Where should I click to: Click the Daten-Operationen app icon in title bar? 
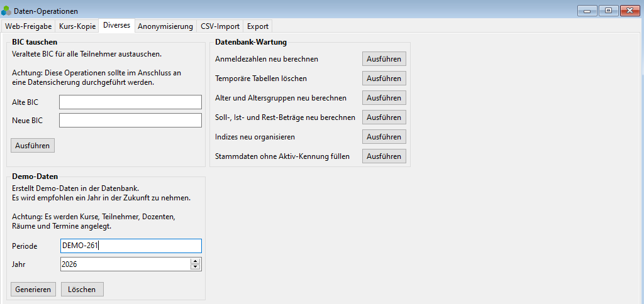[x=6, y=11]
